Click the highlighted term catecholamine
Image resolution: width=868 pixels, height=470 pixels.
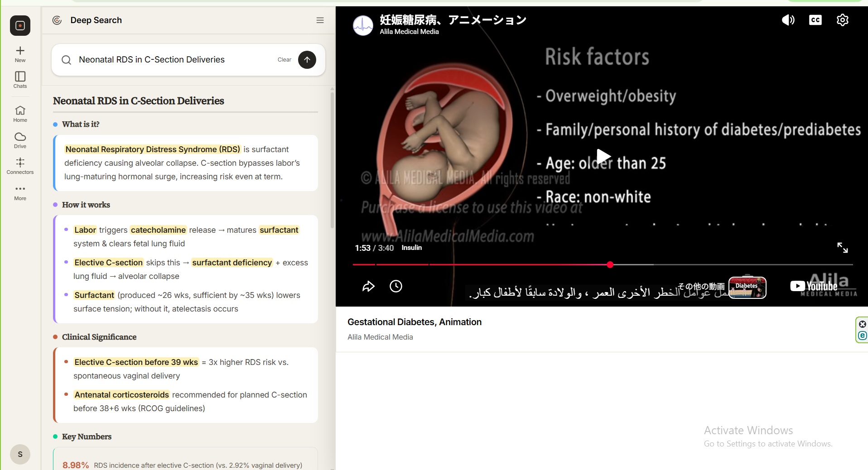(x=158, y=230)
